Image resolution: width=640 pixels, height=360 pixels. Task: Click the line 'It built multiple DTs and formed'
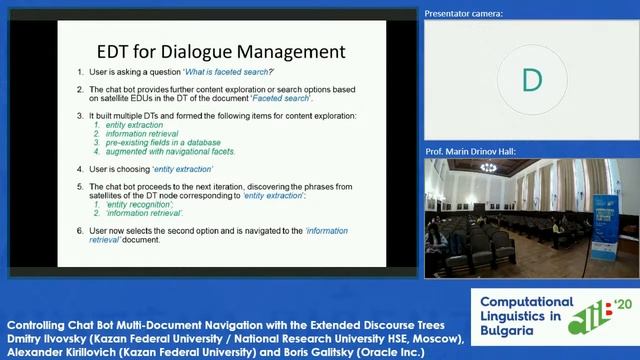[222, 116]
